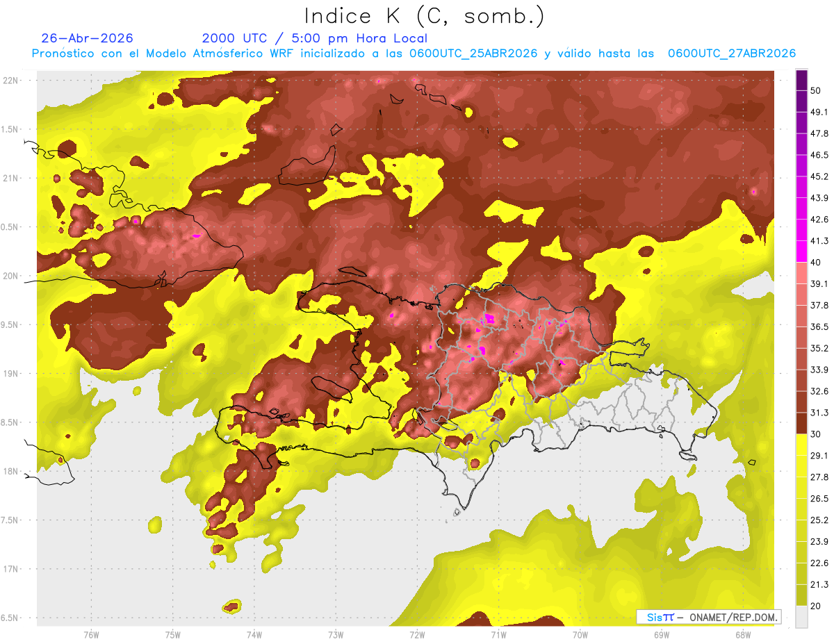Click the 0600UTC_27ABR2026 validity text

coord(731,53)
